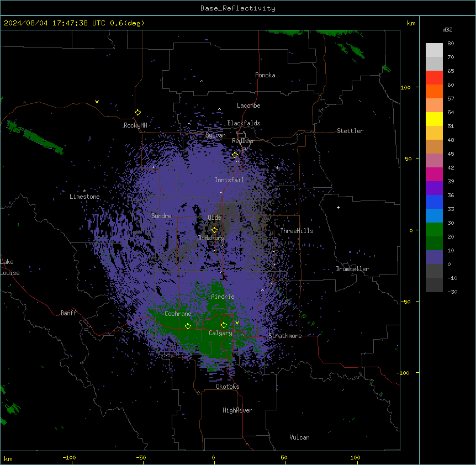476x465 pixels.
Task: Click the Lake Louise label
Action: (x=10, y=267)
